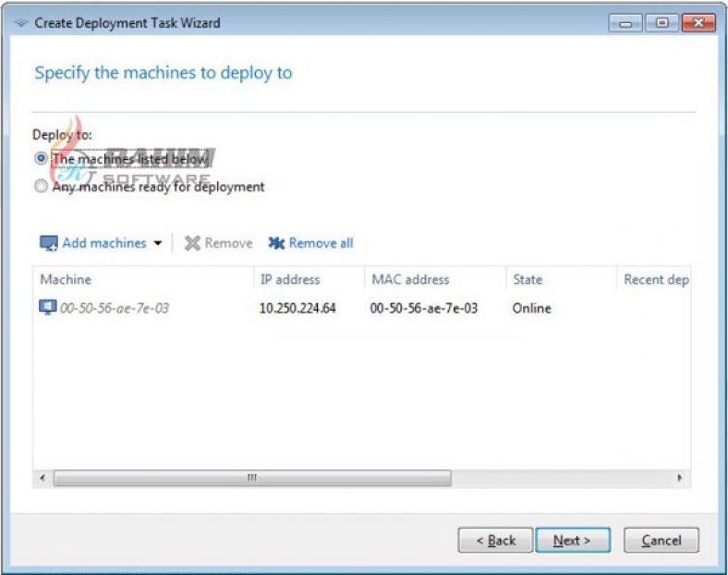Click the Remove label in toolbar
Viewport: 728px width, 575px height.
(x=228, y=243)
